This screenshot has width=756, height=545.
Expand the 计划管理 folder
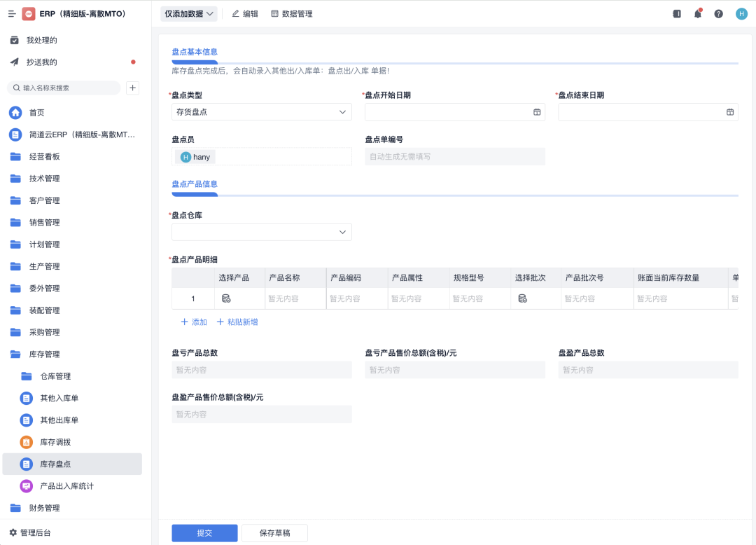click(72, 244)
